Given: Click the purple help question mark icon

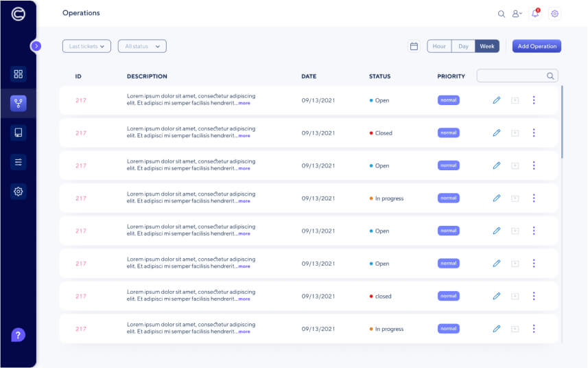Looking at the screenshot, I should [x=19, y=335].
